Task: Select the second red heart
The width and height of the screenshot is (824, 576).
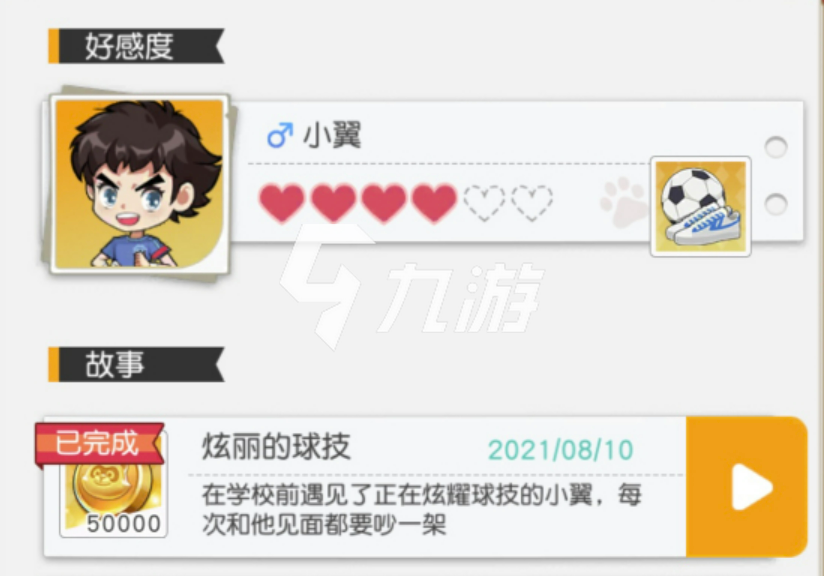Action: pyautogui.click(x=333, y=203)
